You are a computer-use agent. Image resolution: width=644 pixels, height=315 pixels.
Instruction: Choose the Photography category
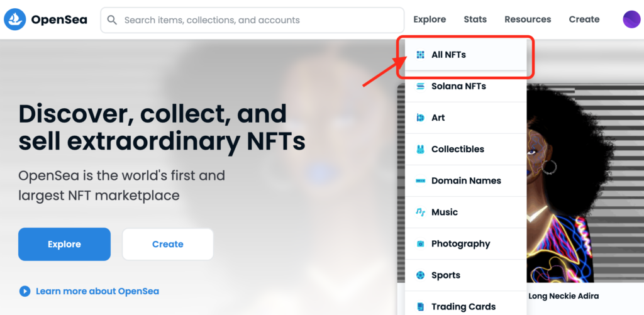click(466, 244)
